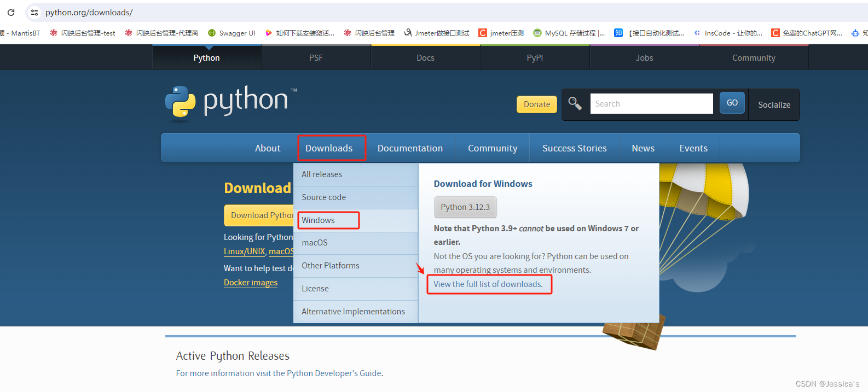Open the 如何下载安装激活 bookmark
The width and height of the screenshot is (868, 392).
point(299,33)
